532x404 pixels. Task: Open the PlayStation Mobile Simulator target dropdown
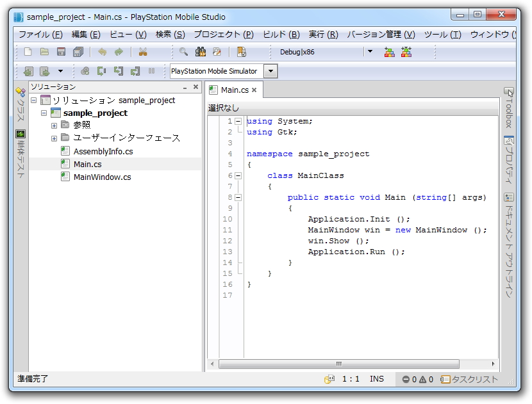(x=270, y=71)
